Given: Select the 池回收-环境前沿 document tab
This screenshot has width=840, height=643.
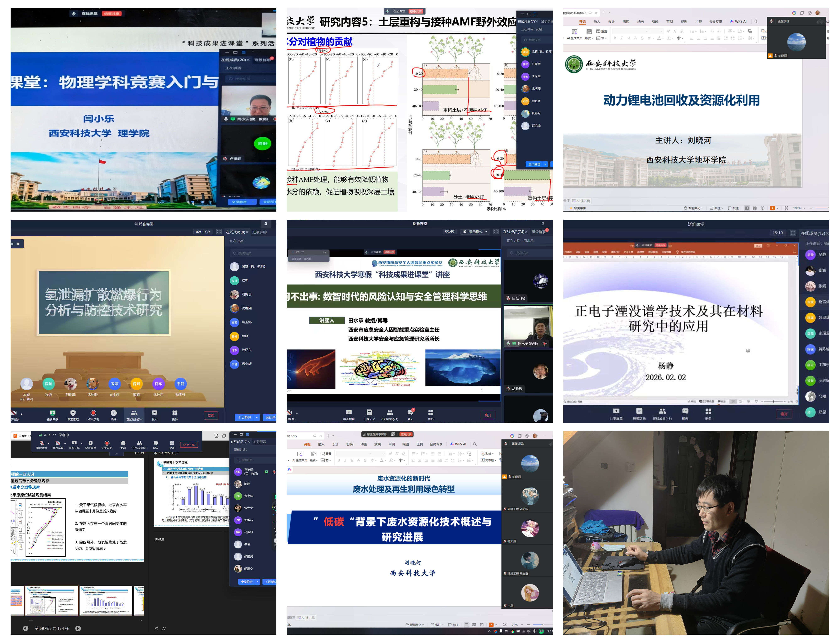Looking at the screenshot, I should [575, 13].
